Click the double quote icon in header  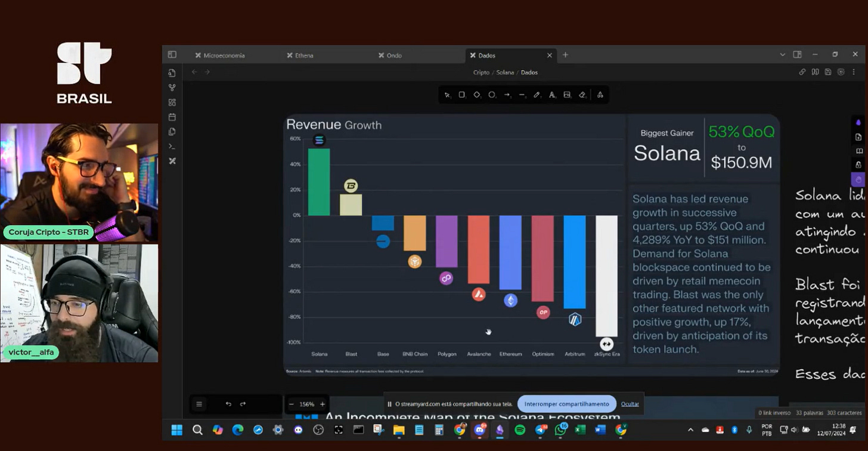815,72
